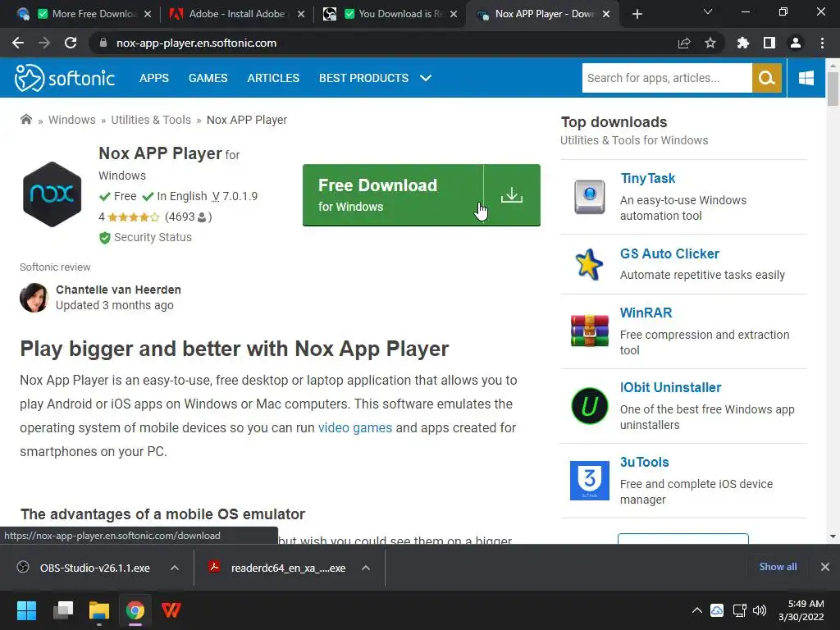The height and width of the screenshot is (630, 840).
Task: Click the browser address bar URL
Action: tap(196, 43)
